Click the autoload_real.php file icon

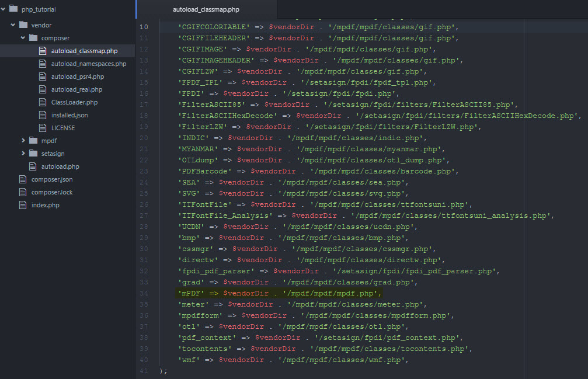tap(43, 89)
